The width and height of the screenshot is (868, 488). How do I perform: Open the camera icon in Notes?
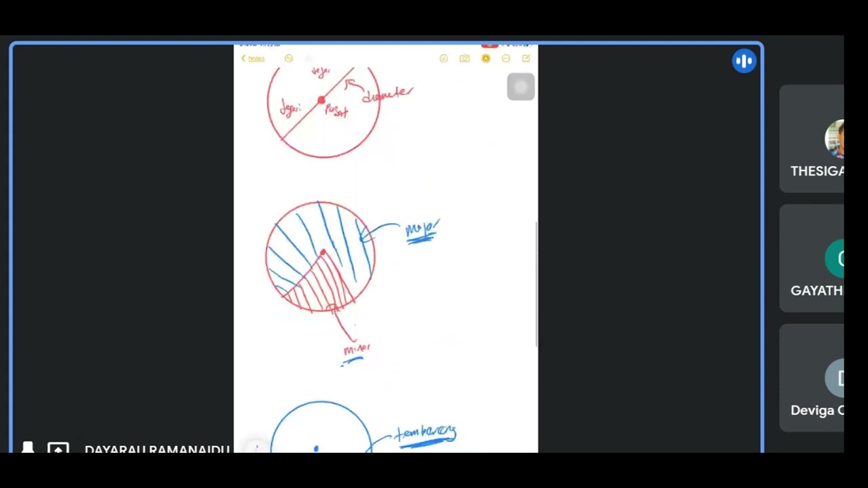pyautogui.click(x=465, y=58)
